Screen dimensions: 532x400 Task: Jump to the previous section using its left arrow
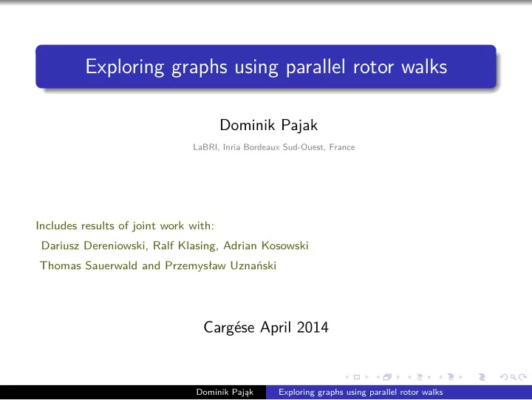pos(440,377)
